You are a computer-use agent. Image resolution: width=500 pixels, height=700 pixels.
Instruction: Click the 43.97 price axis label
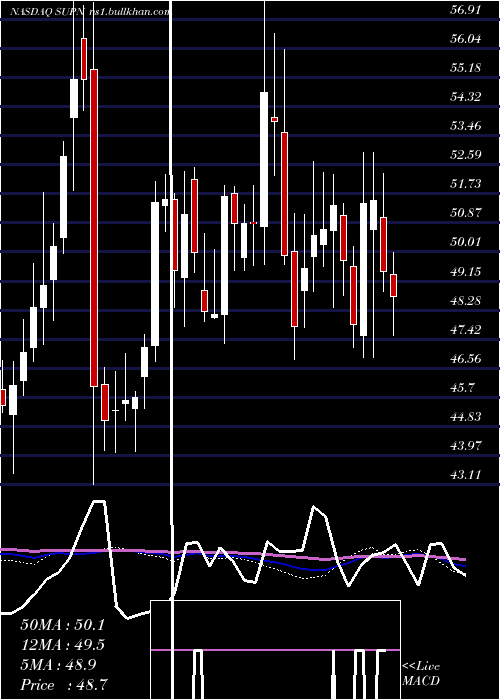point(466,446)
